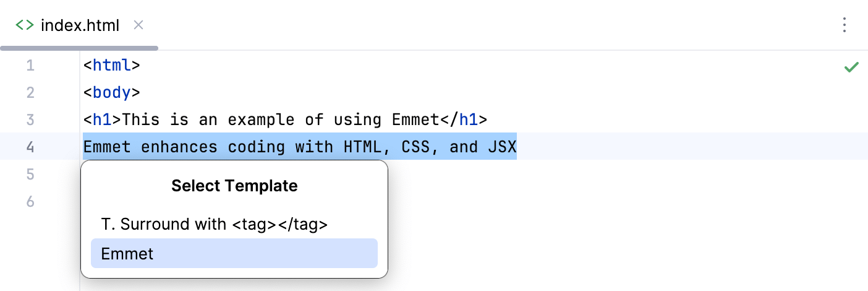This screenshot has width=868, height=291.
Task: Click line number 6 in gutter
Action: (x=30, y=201)
